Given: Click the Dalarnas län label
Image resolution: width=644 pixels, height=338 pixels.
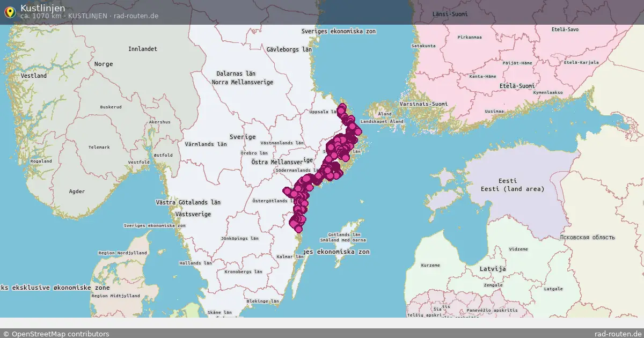Looking at the screenshot, I should (236, 74).
